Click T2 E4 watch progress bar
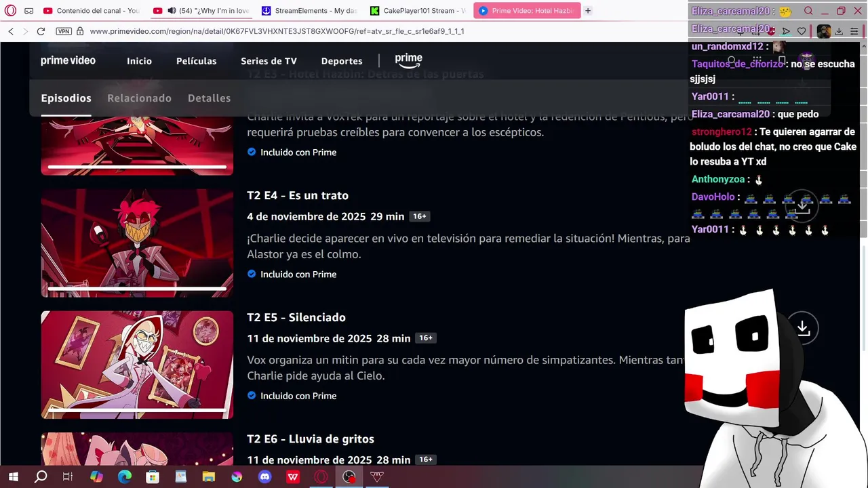Screen dimensions: 868x488 (137, 288)
